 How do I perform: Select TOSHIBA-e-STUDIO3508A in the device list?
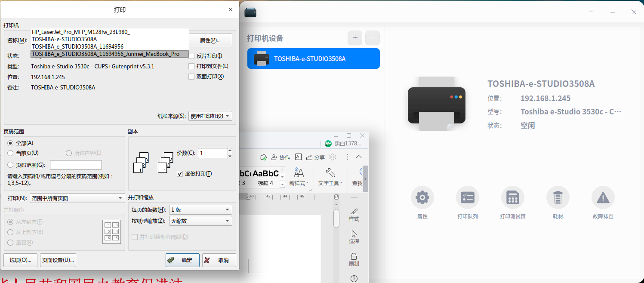[x=313, y=58]
